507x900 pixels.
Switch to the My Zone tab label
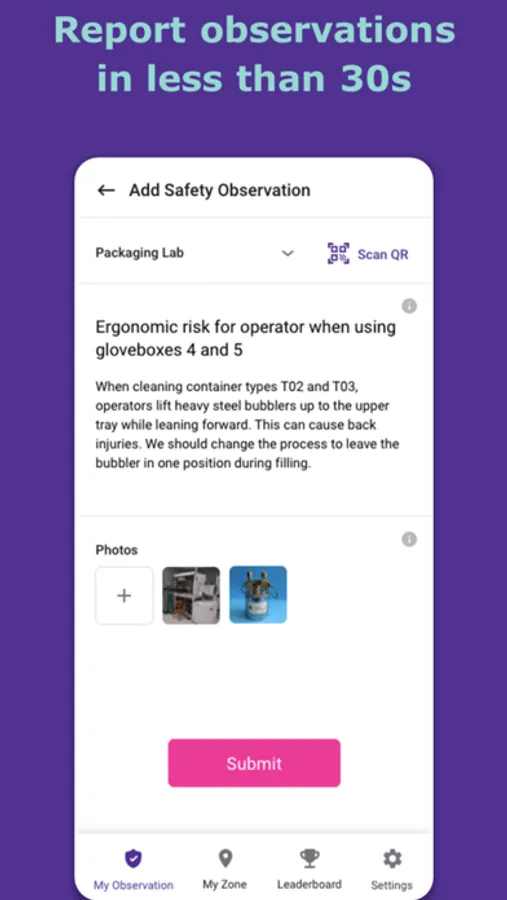(x=225, y=885)
